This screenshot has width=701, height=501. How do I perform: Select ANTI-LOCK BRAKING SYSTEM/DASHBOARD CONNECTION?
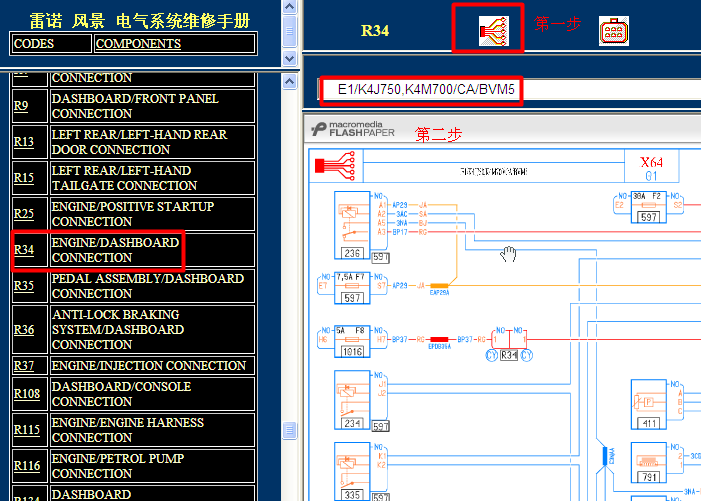coord(152,330)
